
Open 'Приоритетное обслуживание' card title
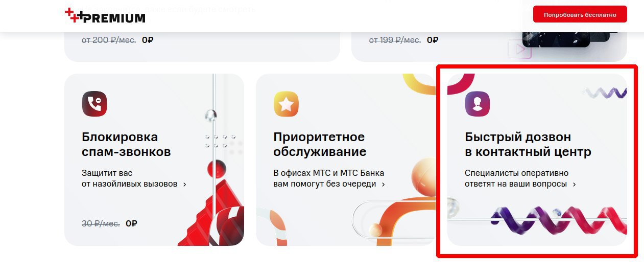pyautogui.click(x=320, y=145)
